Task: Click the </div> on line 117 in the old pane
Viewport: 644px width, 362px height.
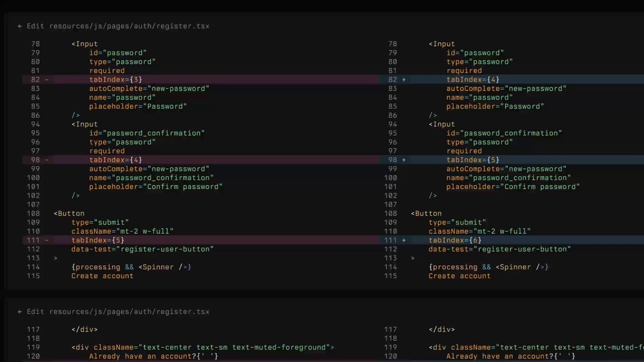Action: [85, 329]
